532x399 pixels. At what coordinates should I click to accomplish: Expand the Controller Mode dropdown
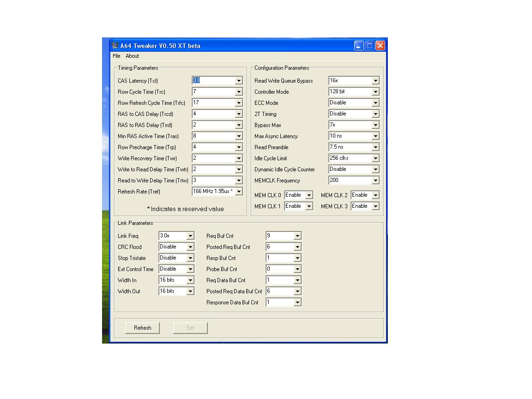(375, 92)
